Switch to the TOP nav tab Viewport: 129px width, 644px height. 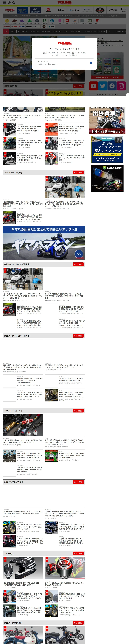click(6, 31)
